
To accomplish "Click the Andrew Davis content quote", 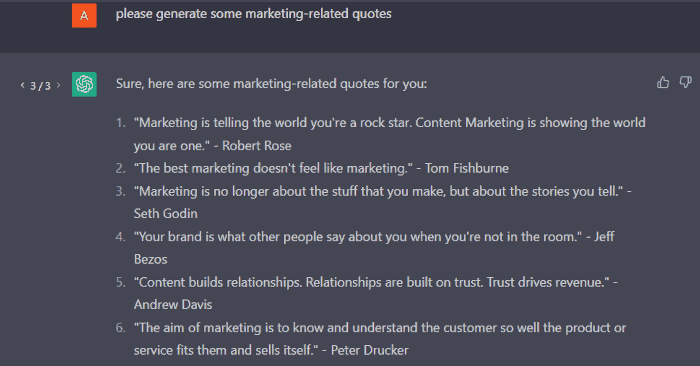I will pos(376,293).
